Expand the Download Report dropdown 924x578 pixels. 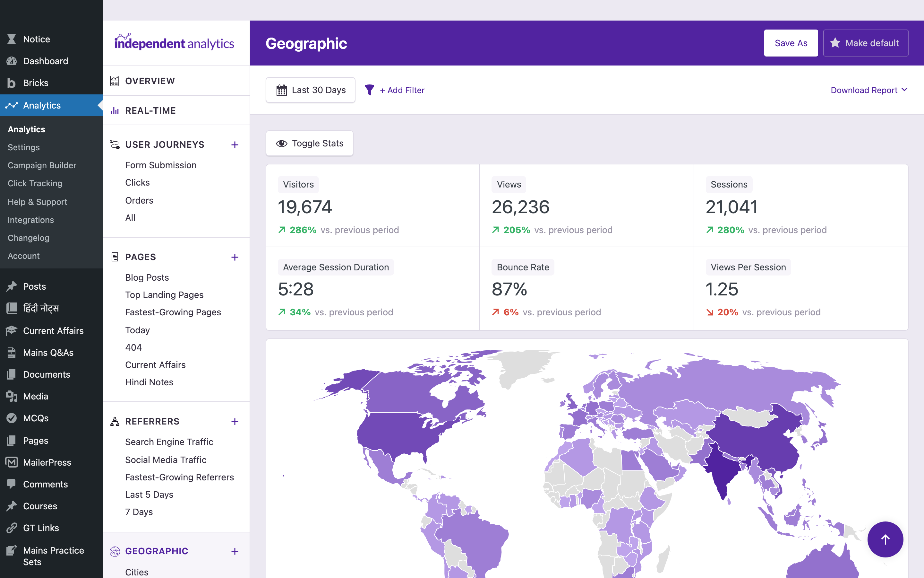click(869, 90)
